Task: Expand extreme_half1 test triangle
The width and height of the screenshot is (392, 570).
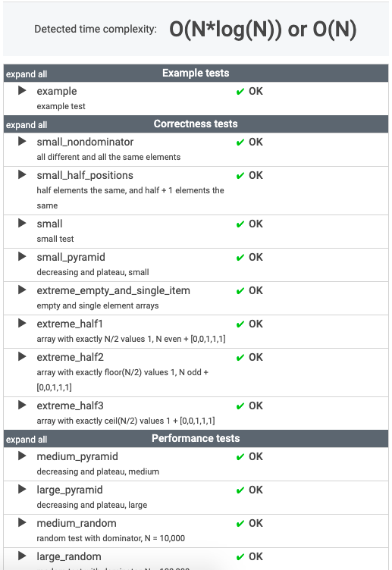Action: (22, 323)
